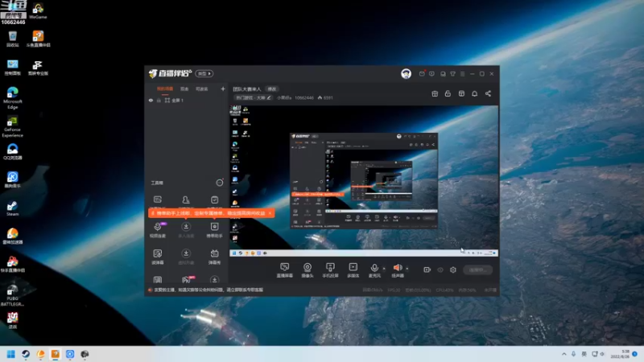The width and height of the screenshot is (644, 362).
Task: Open the taskbar clock and date
Action: click(620, 354)
